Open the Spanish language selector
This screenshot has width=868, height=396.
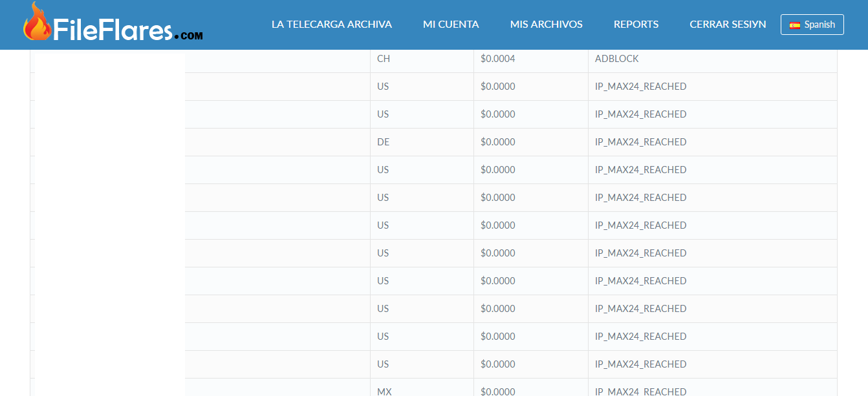click(x=812, y=25)
